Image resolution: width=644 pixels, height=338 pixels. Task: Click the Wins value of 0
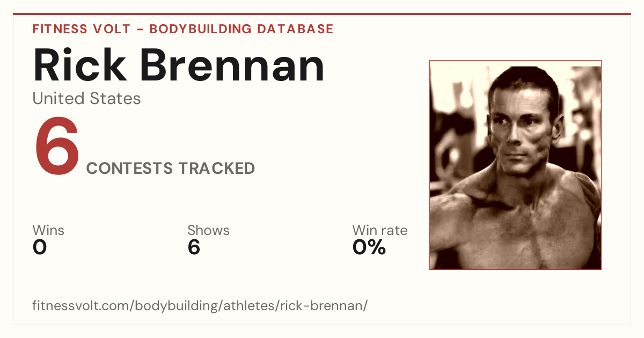click(x=40, y=247)
